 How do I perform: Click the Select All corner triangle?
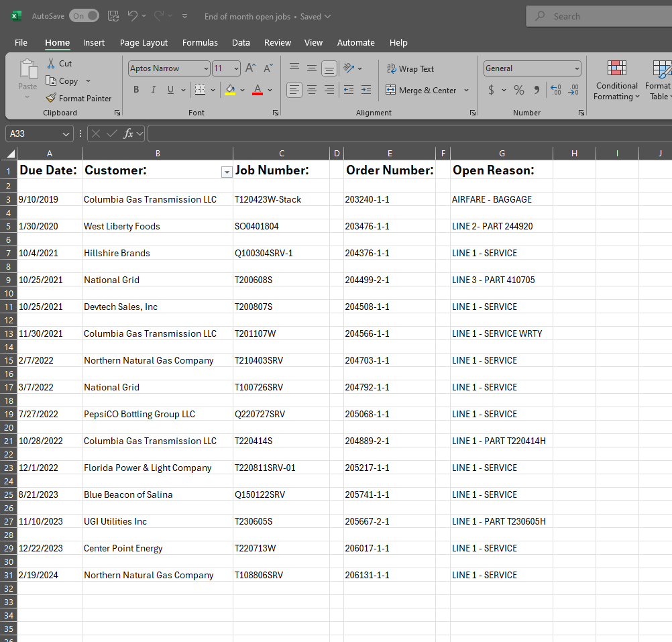pyautogui.click(x=11, y=154)
